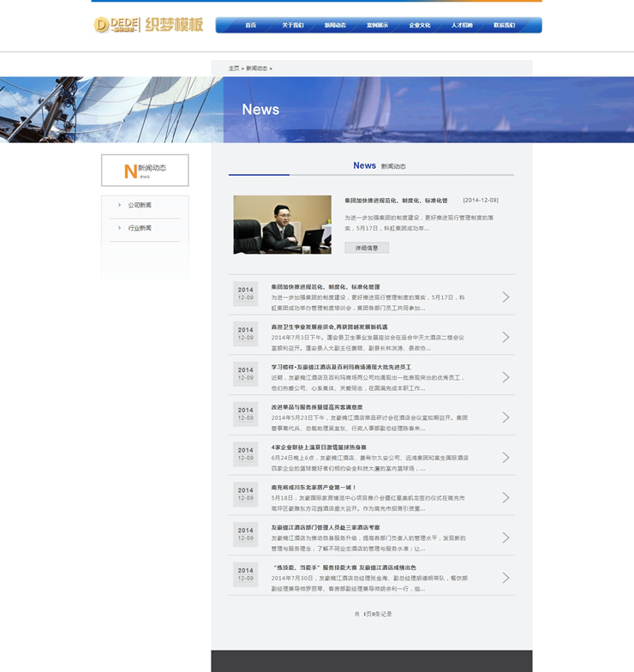Click the 详细信息 button
Viewport: 634px width, 672px height.
pyautogui.click(x=367, y=248)
